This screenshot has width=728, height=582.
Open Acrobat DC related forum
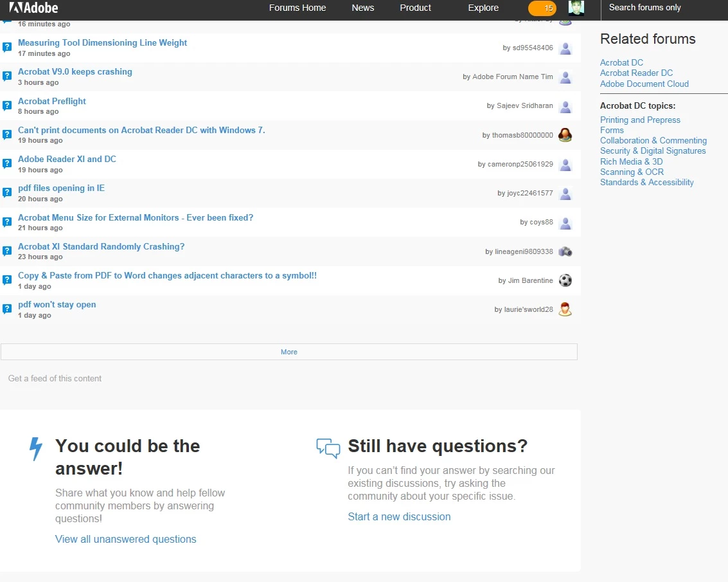(x=621, y=63)
